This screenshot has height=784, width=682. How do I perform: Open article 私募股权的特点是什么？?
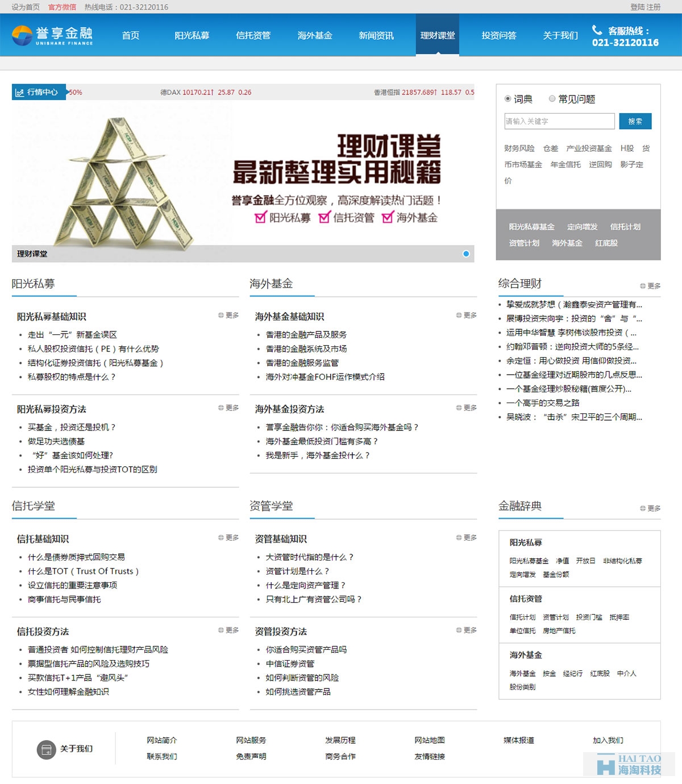(72, 377)
